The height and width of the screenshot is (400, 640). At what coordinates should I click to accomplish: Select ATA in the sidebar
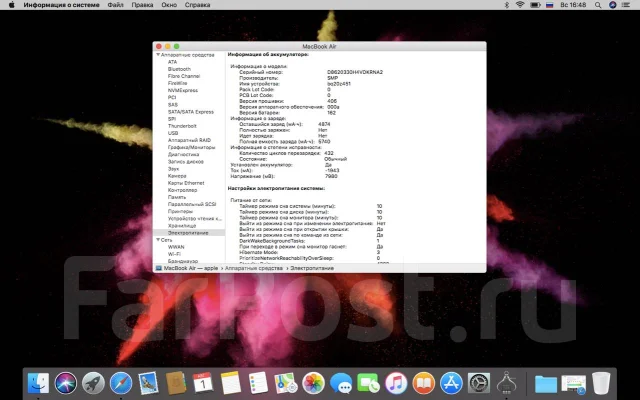(173, 62)
